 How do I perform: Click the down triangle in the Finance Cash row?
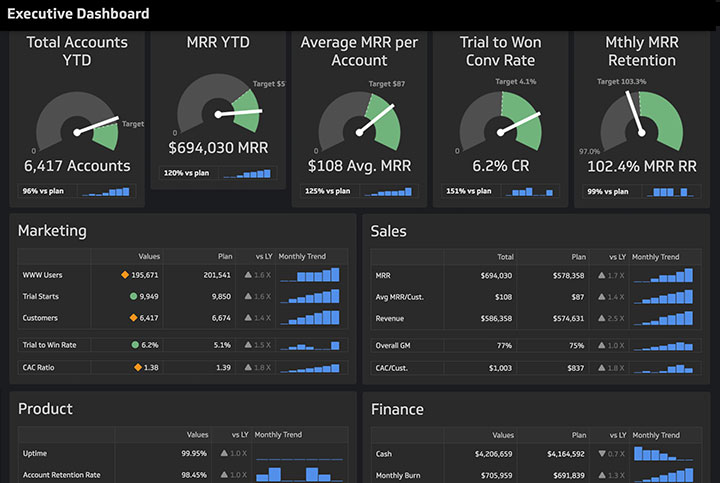click(x=602, y=454)
